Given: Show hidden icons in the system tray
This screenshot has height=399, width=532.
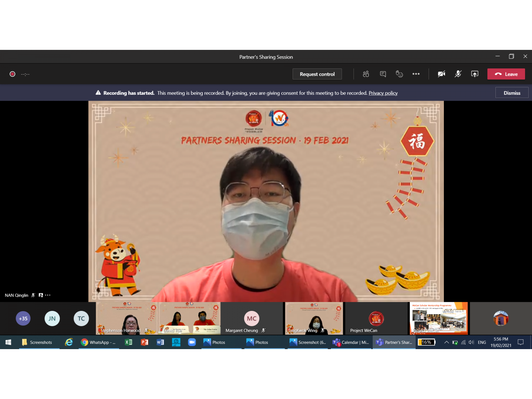Looking at the screenshot, I should pyautogui.click(x=447, y=342).
